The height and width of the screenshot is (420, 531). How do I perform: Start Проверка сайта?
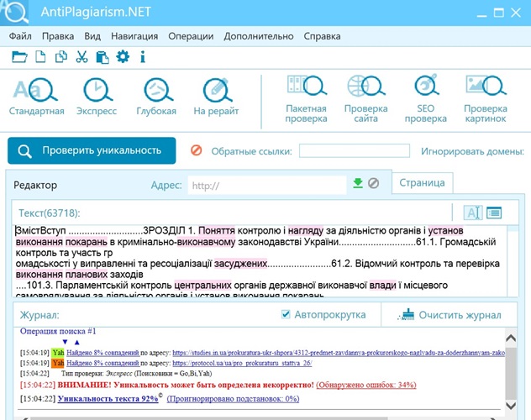pyautogui.click(x=365, y=99)
